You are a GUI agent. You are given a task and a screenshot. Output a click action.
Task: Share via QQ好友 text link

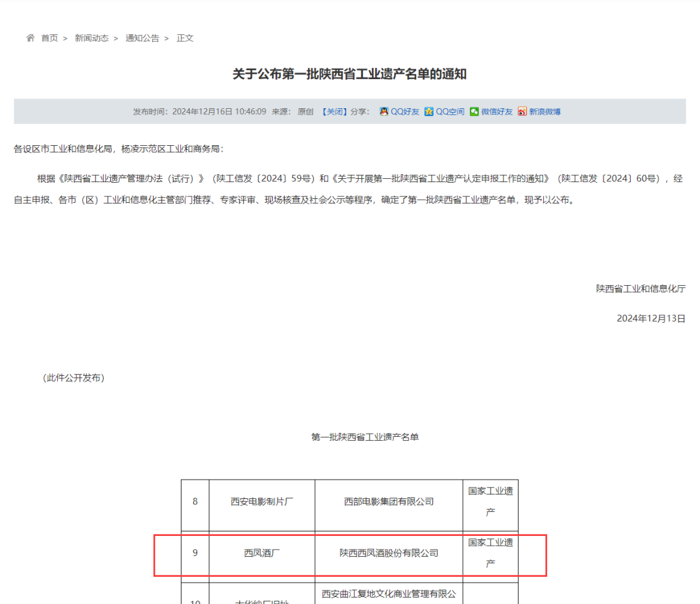click(x=405, y=111)
